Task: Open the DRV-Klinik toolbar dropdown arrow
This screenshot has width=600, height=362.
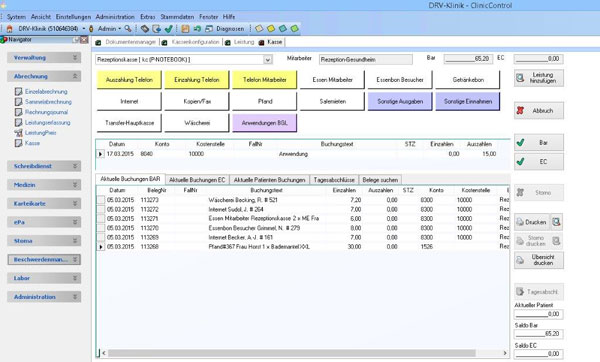Action: click(x=84, y=29)
